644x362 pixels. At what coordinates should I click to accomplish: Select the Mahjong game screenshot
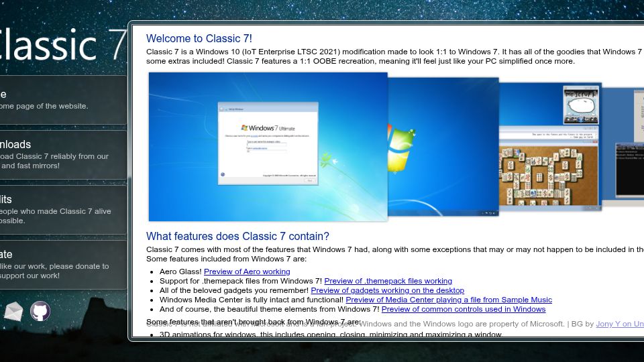(550, 147)
